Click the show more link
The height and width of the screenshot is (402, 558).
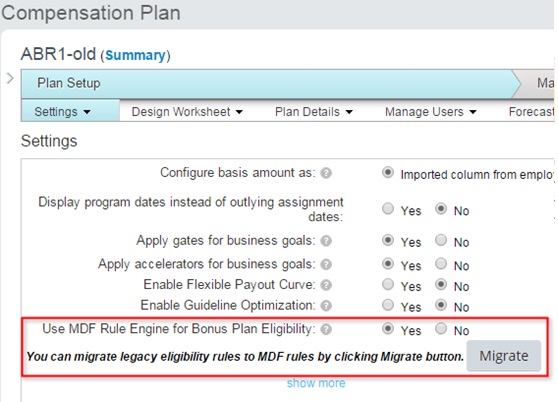316,383
